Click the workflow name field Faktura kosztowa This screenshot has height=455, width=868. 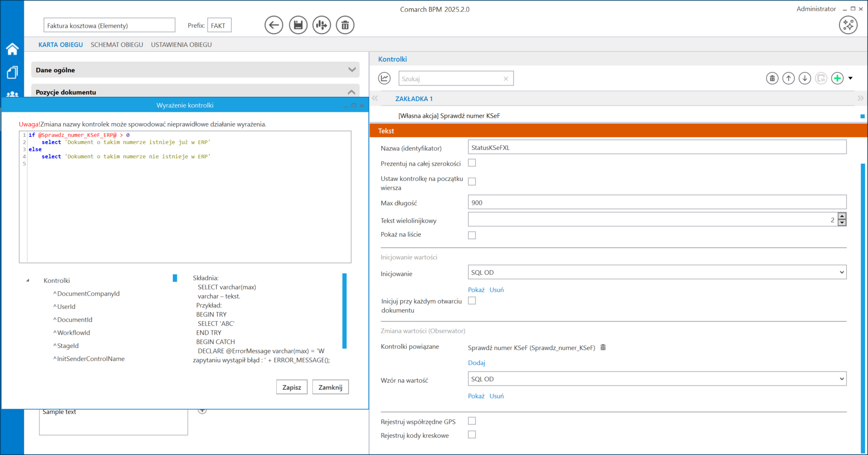(109, 25)
